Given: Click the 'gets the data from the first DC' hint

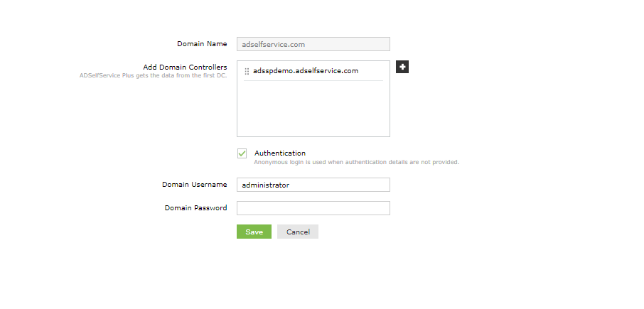Looking at the screenshot, I should click(153, 75).
